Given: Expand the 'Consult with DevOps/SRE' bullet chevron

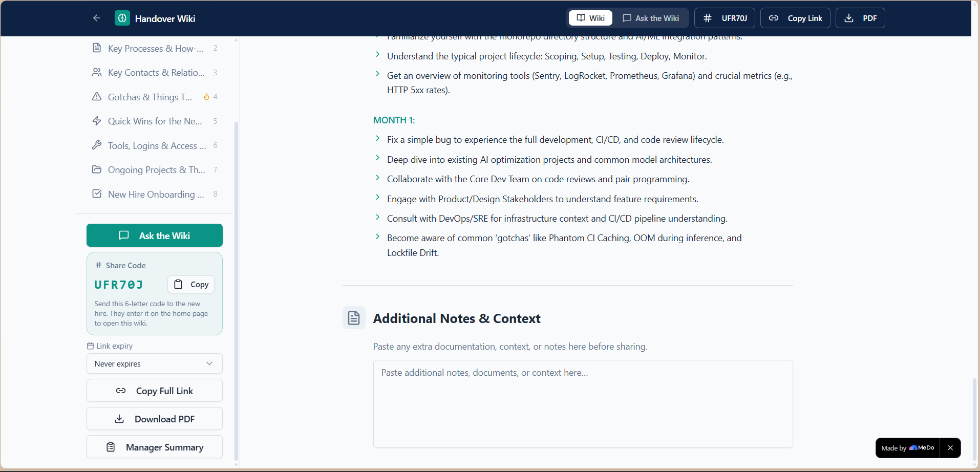Looking at the screenshot, I should click(377, 217).
